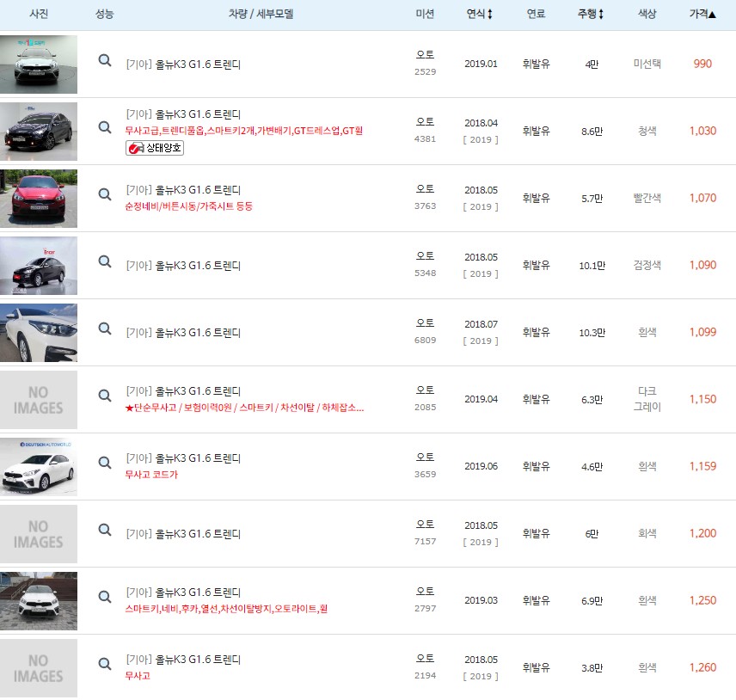The image size is (736, 700).
Task: Open thumbnail of the 청색 K3 car
Action: click(x=39, y=132)
